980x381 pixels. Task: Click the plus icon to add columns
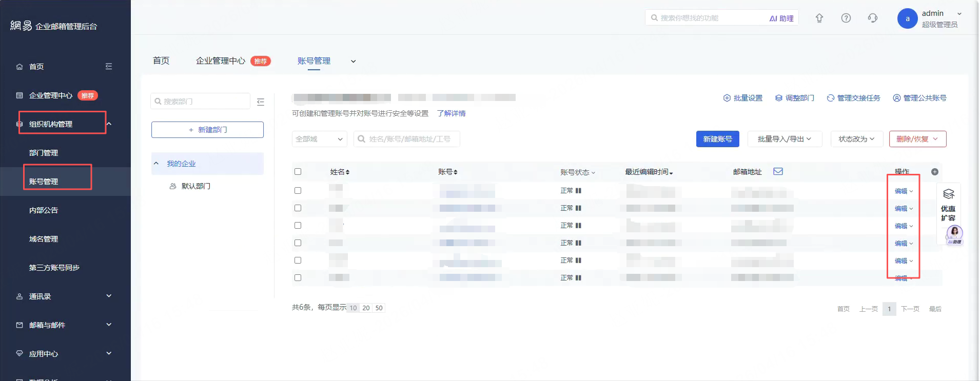[x=935, y=172]
